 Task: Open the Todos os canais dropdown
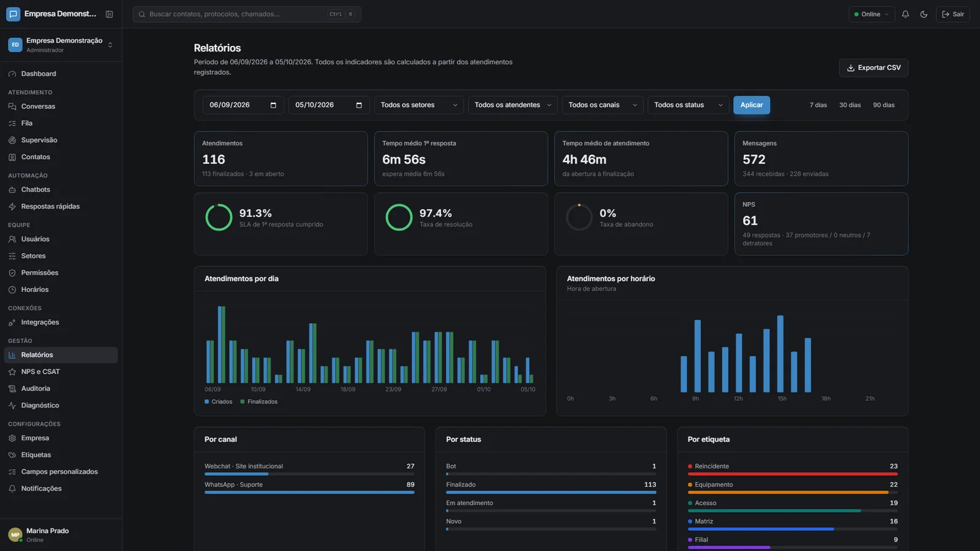[603, 105]
